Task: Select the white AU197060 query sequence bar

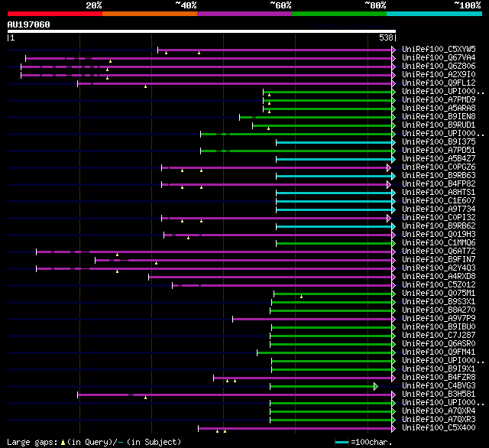Action: [202, 31]
